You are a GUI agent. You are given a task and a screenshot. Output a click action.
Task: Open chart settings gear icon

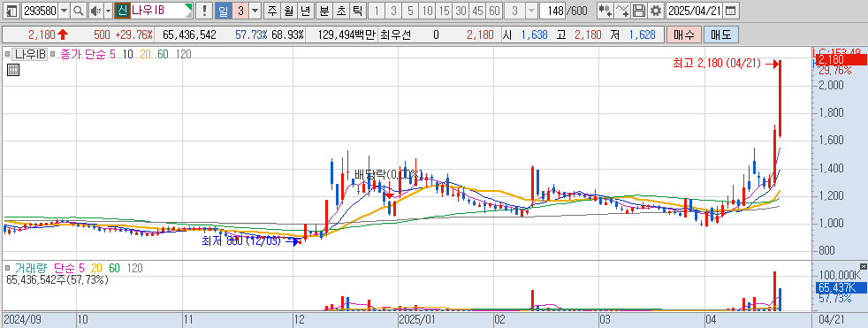click(x=656, y=10)
